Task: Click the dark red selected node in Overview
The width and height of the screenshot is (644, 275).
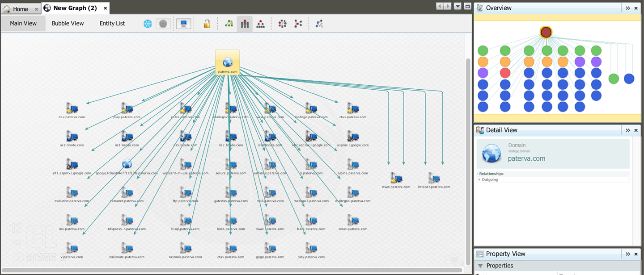Action: coord(546,32)
